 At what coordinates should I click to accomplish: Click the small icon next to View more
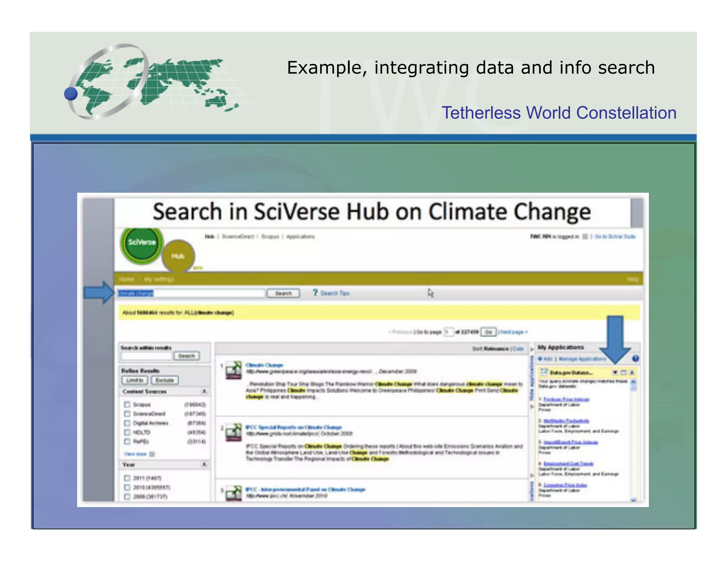click(152, 454)
